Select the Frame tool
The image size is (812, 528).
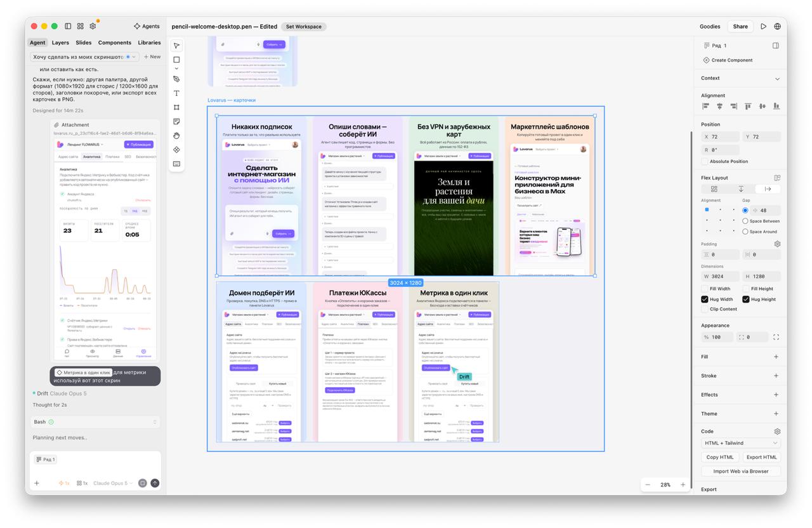tap(176, 107)
